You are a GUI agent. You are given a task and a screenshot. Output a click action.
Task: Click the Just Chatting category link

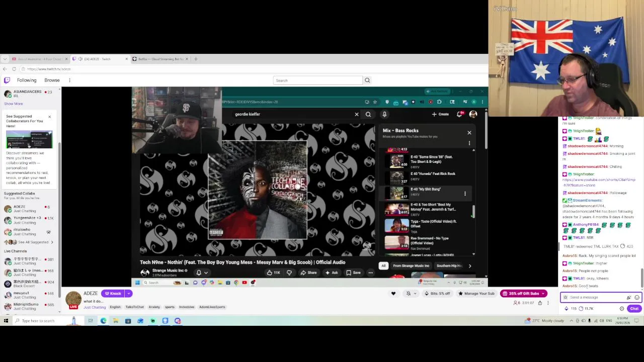[x=95, y=307]
